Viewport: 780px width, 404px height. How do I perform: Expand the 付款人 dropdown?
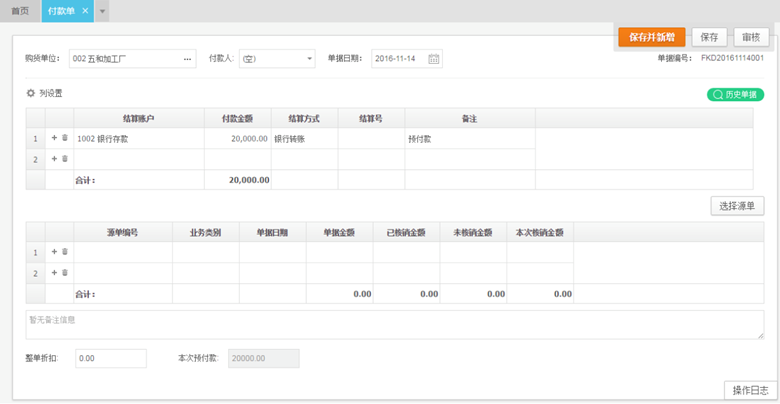pos(309,59)
